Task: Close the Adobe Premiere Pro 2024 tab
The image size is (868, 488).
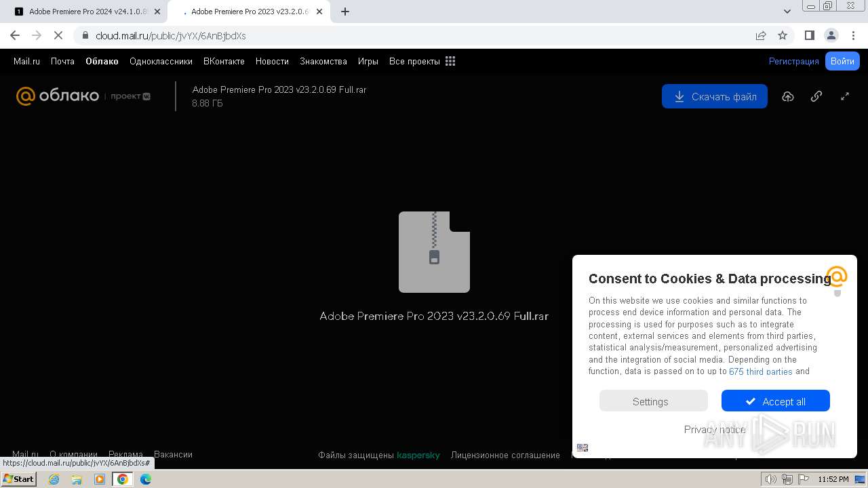Action: click(157, 12)
